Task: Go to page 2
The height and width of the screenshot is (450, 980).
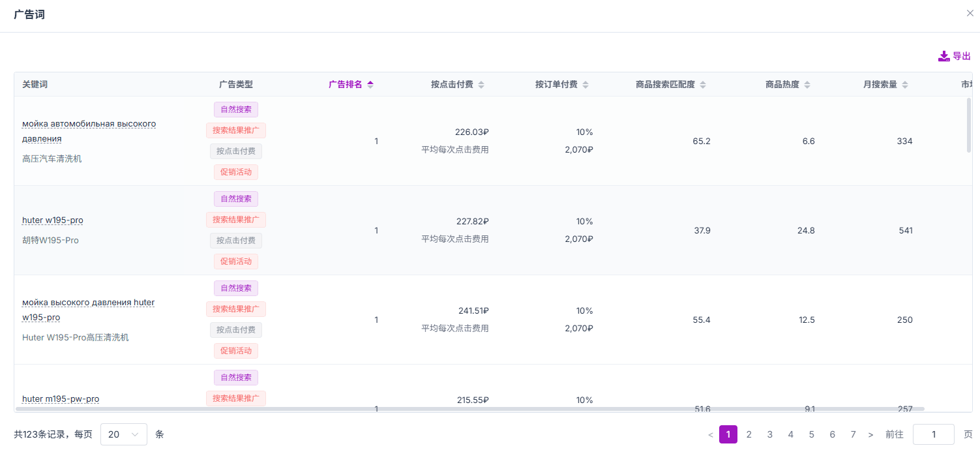Action: [749, 434]
